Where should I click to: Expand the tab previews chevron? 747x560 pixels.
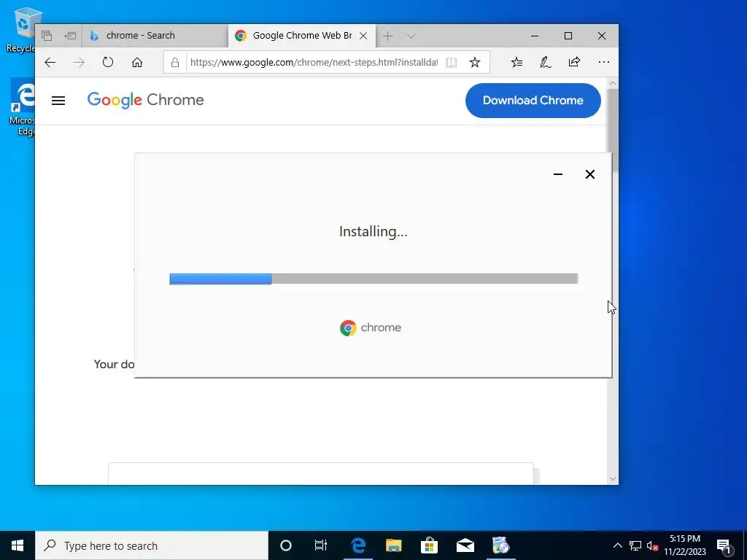click(411, 36)
